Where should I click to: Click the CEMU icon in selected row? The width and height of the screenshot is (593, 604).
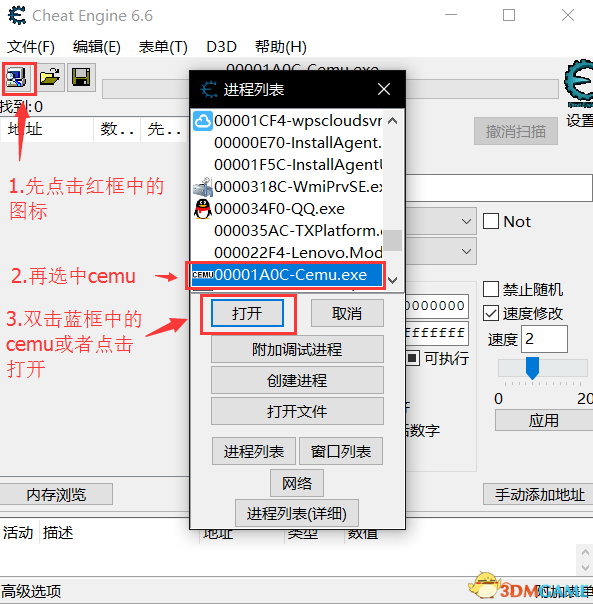pos(203,275)
